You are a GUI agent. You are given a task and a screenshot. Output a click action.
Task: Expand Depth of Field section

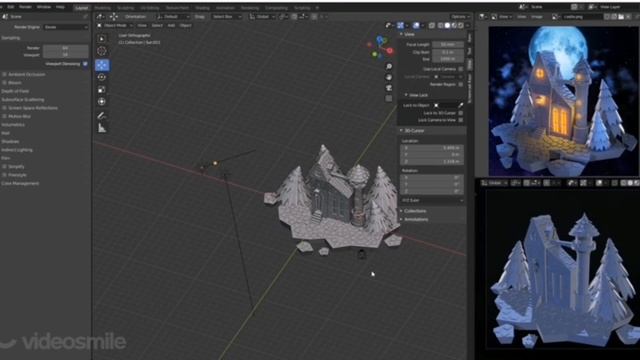point(15,91)
